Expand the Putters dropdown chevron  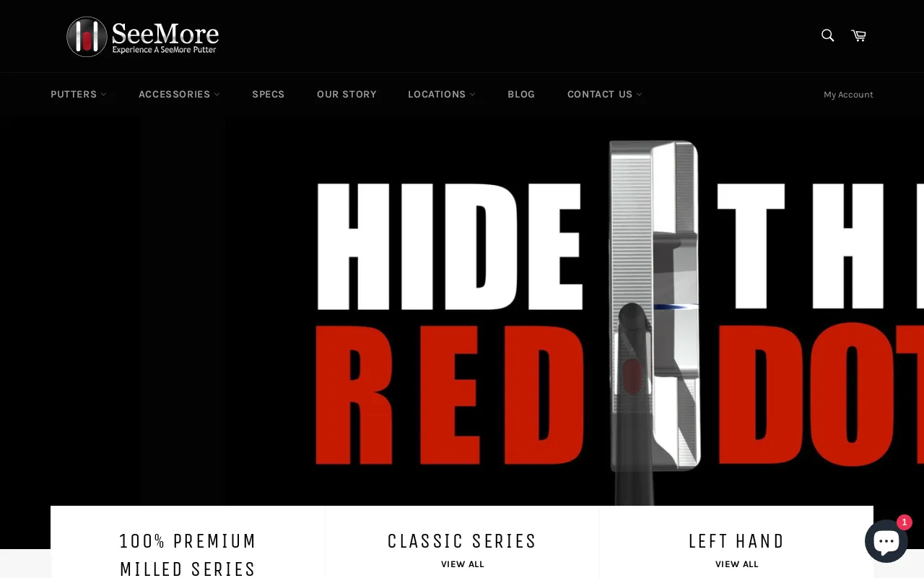104,95
